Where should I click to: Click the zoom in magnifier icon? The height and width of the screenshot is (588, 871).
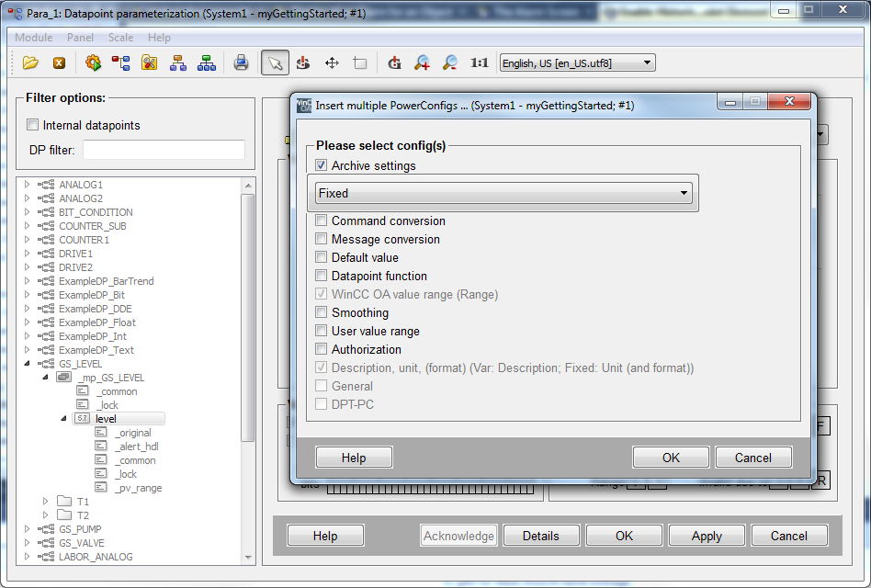pos(422,62)
